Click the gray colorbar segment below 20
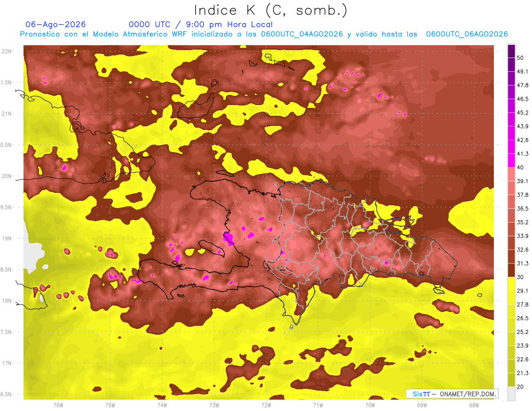The width and height of the screenshot is (532, 411). [x=511, y=394]
